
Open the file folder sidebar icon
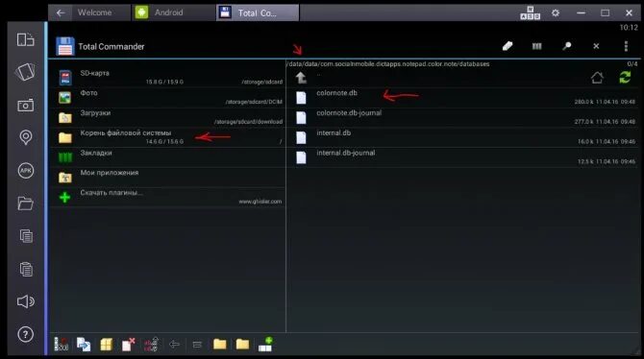tap(25, 203)
